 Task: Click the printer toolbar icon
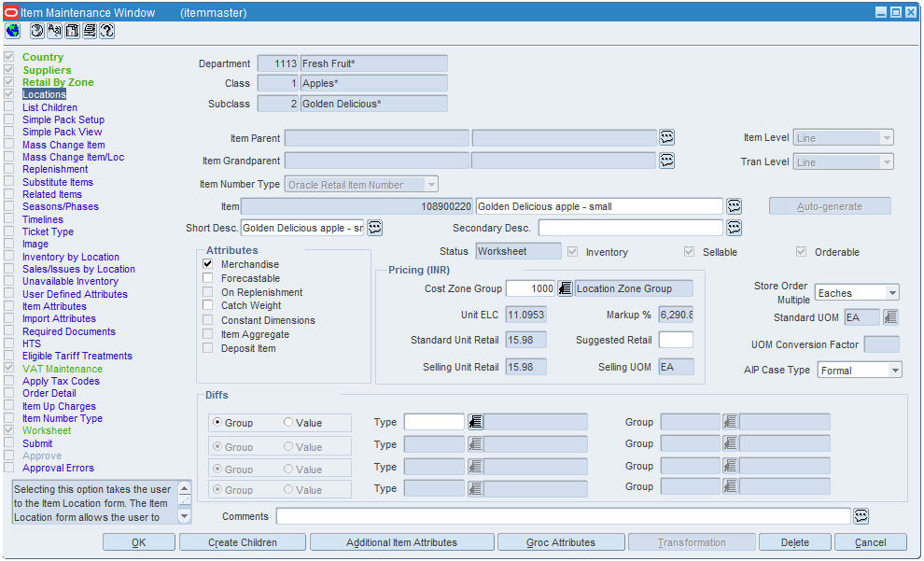[90, 31]
